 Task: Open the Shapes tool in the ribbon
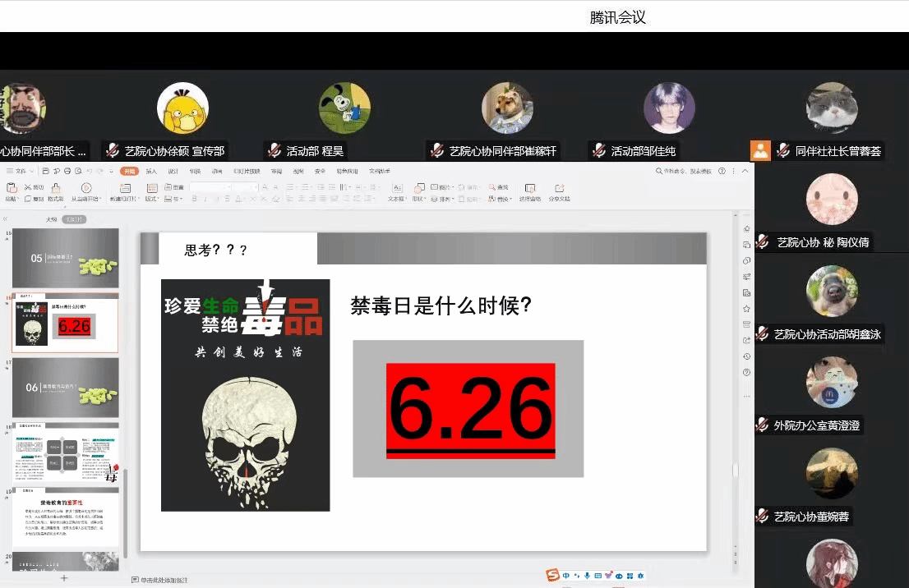pyautogui.click(x=420, y=189)
